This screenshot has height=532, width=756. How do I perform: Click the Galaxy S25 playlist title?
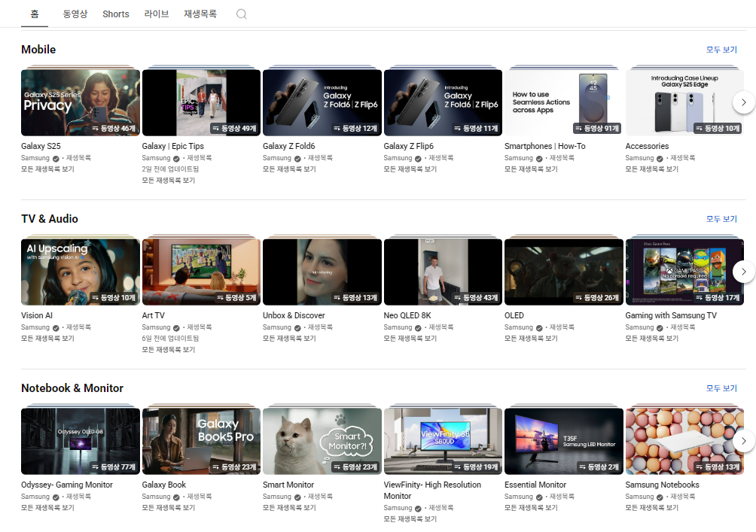coord(41,146)
